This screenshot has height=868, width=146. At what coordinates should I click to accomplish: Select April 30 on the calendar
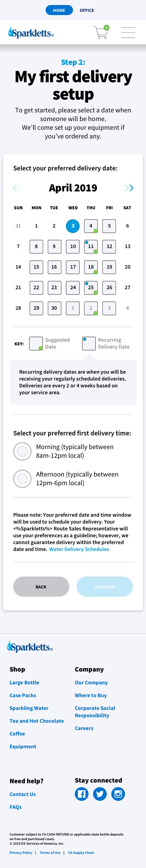tap(54, 308)
